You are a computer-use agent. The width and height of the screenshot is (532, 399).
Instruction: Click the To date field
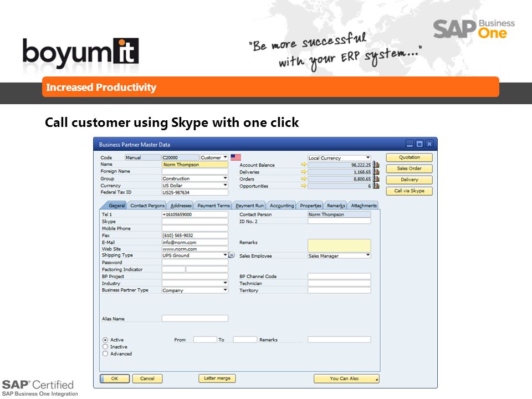[245, 339]
